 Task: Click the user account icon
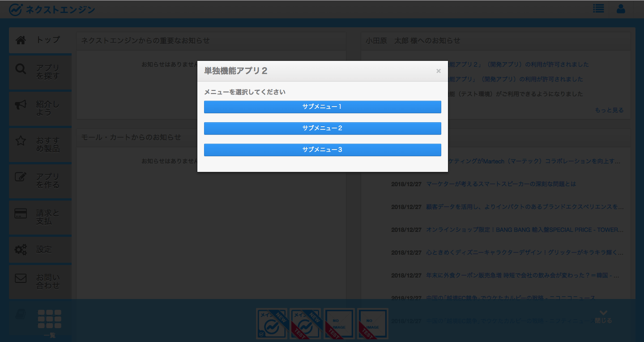click(x=621, y=9)
